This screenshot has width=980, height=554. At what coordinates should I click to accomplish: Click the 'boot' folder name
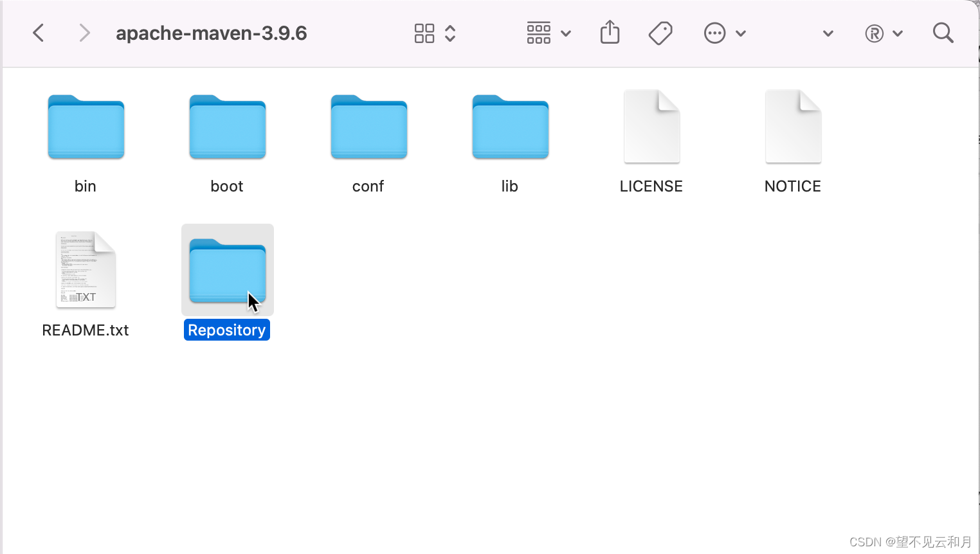click(x=227, y=186)
